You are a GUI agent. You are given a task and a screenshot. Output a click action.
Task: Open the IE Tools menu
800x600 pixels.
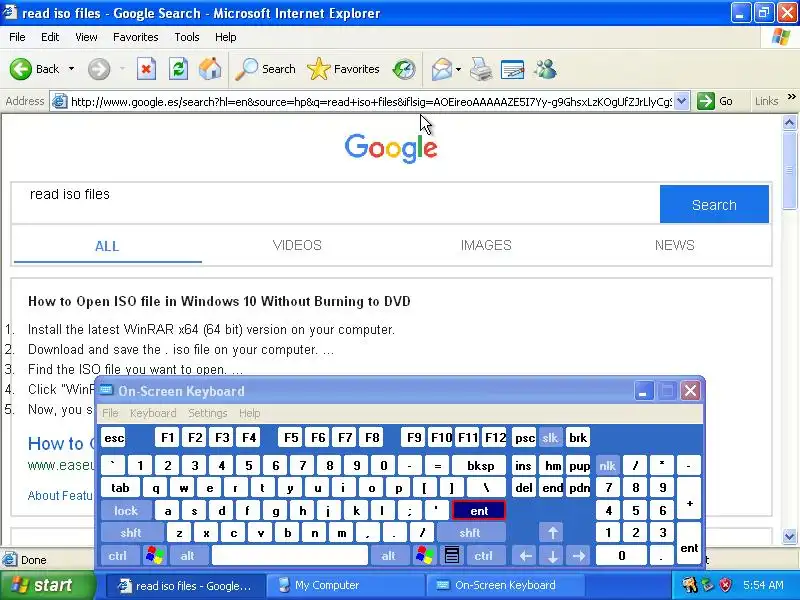187,37
